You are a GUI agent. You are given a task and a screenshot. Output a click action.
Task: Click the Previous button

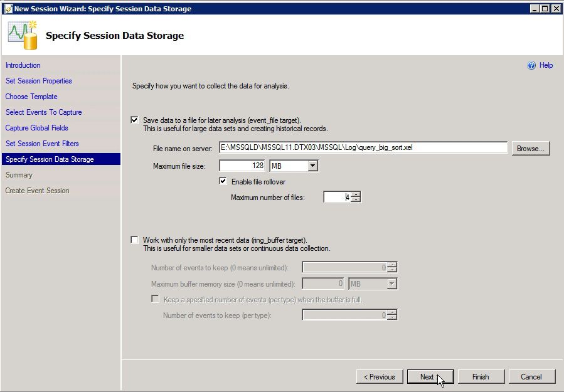(380, 377)
